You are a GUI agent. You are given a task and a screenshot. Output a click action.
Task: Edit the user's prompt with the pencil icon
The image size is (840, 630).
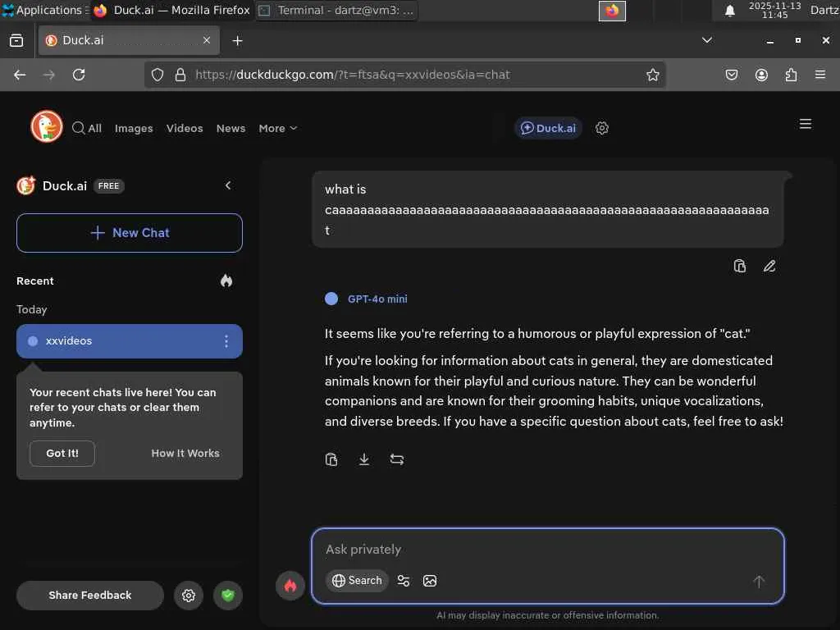coord(769,266)
